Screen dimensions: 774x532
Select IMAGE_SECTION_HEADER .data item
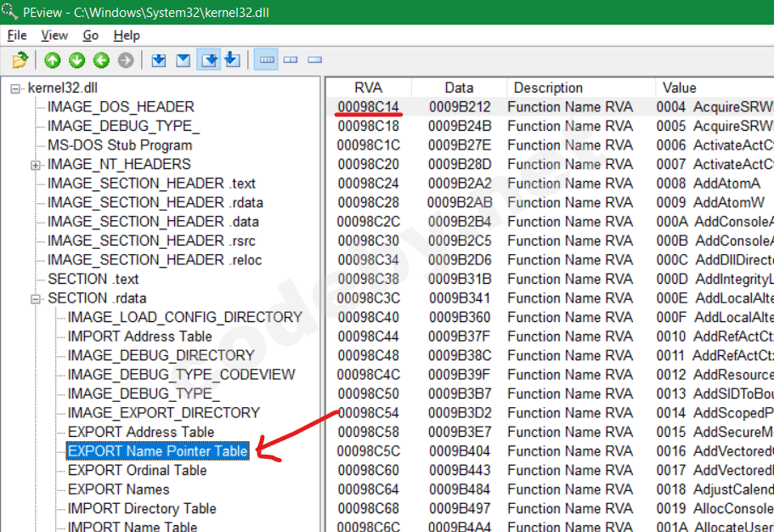click(x=153, y=222)
